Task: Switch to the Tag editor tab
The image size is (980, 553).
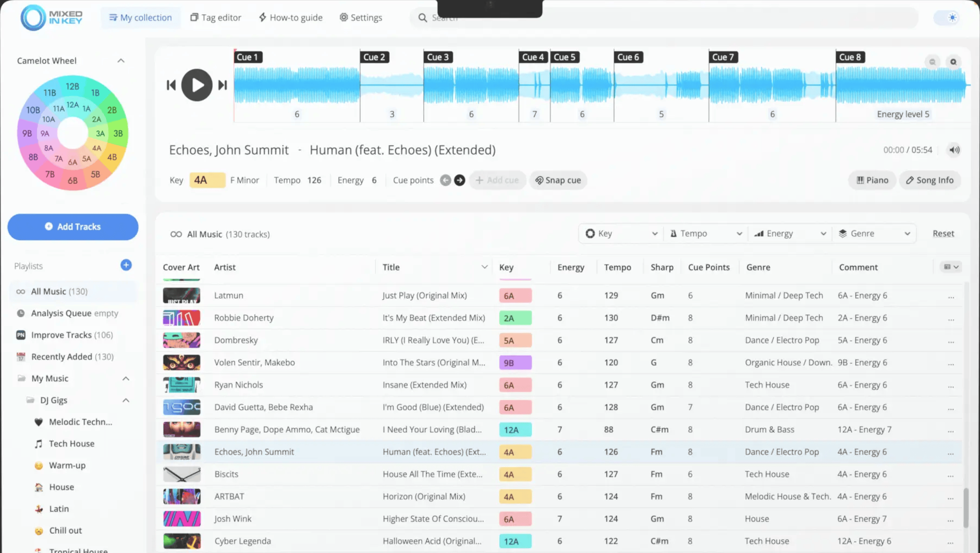Action: [x=216, y=18]
